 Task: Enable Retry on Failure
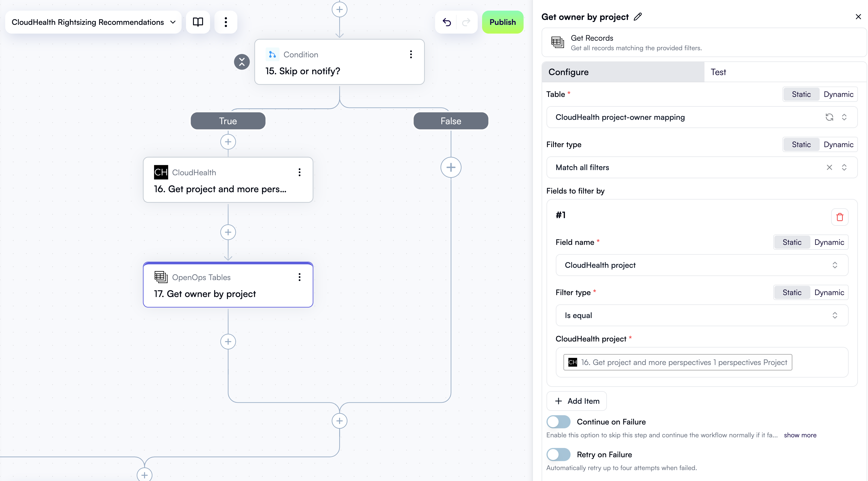(x=558, y=454)
